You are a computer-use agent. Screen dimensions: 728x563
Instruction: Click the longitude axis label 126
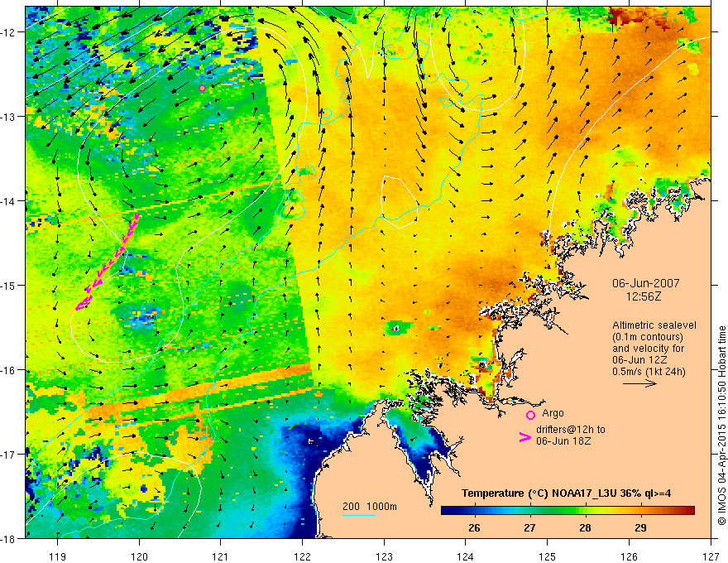[629, 556]
